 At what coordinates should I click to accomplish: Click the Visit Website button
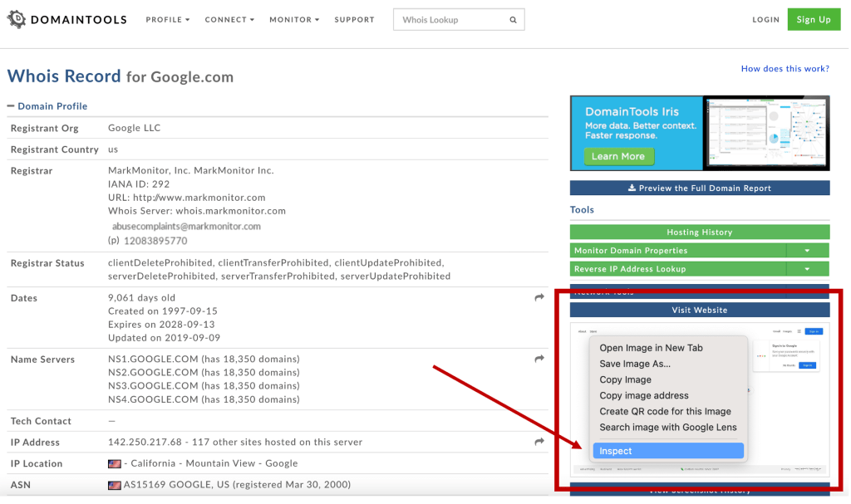(x=700, y=311)
